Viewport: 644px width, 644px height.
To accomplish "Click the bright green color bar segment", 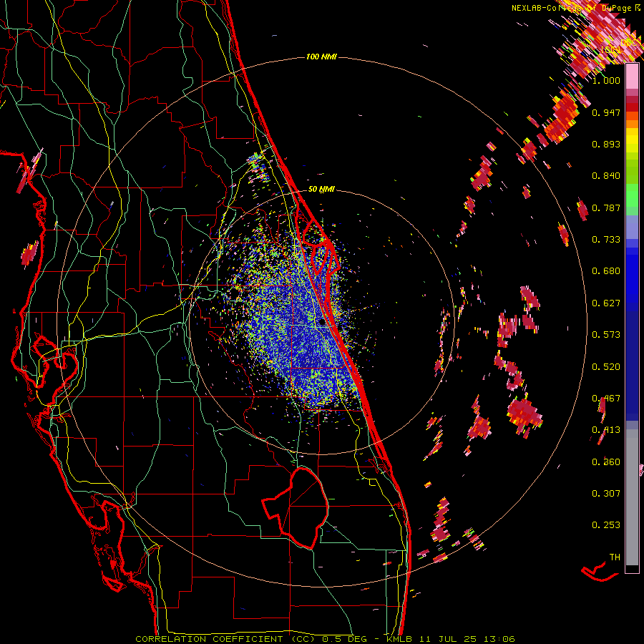I will [632, 195].
